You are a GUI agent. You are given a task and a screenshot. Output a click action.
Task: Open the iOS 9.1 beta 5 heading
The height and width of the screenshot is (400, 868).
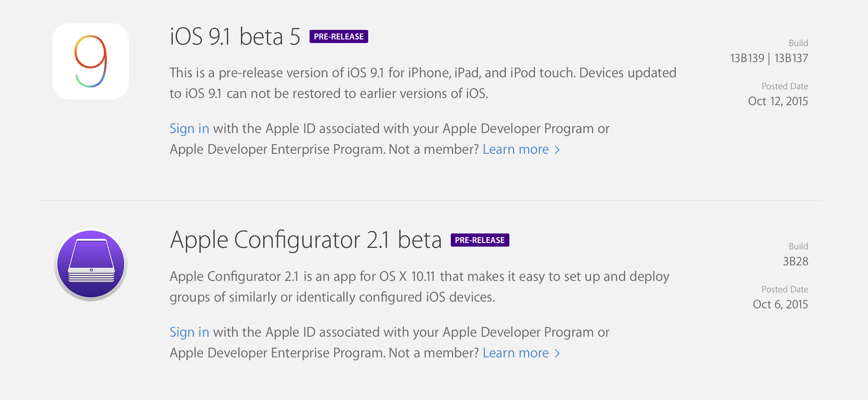coord(235,37)
